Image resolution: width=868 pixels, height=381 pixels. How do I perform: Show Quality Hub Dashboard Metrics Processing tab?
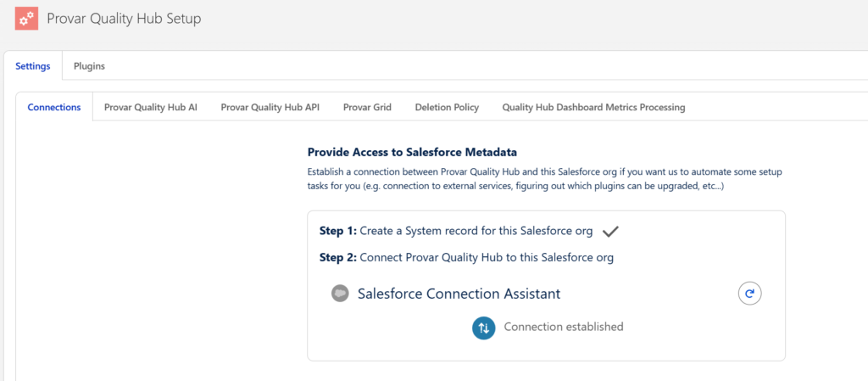point(593,108)
